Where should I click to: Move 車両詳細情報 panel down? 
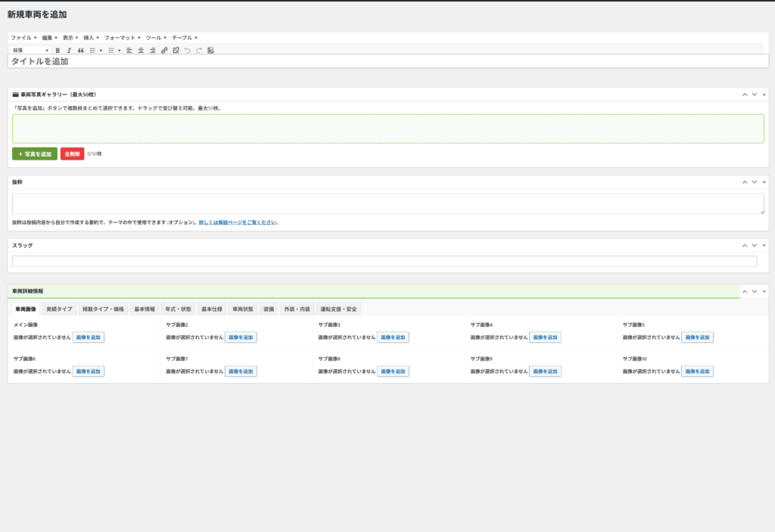click(755, 291)
